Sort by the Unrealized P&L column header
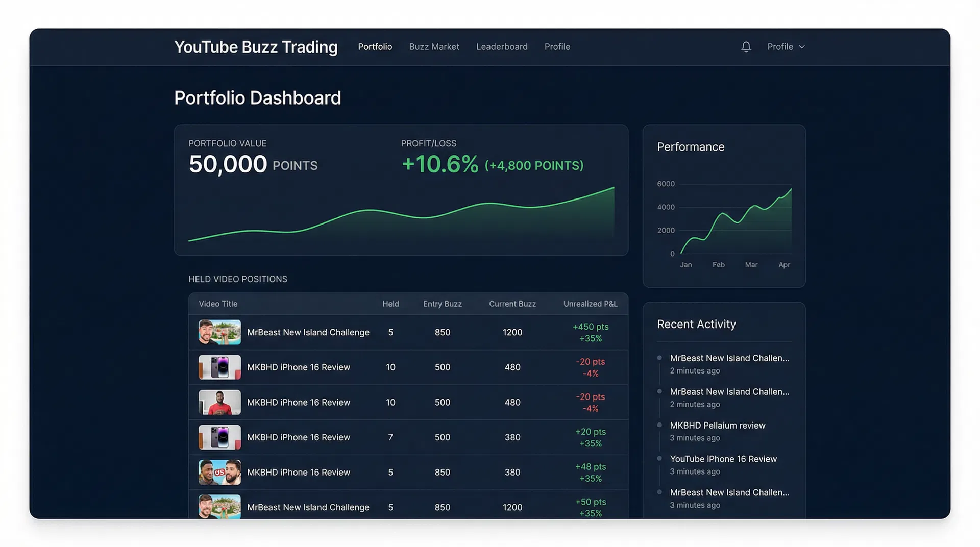The image size is (980, 547). 591,304
